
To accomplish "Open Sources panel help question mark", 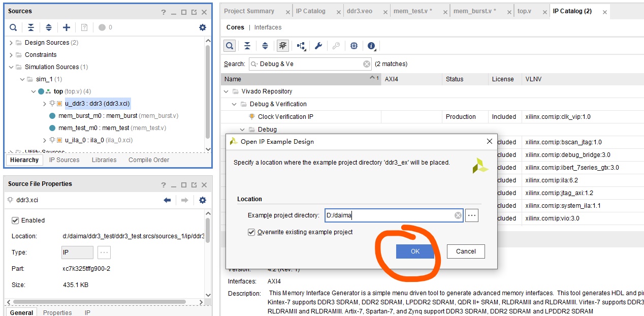I will point(164,12).
